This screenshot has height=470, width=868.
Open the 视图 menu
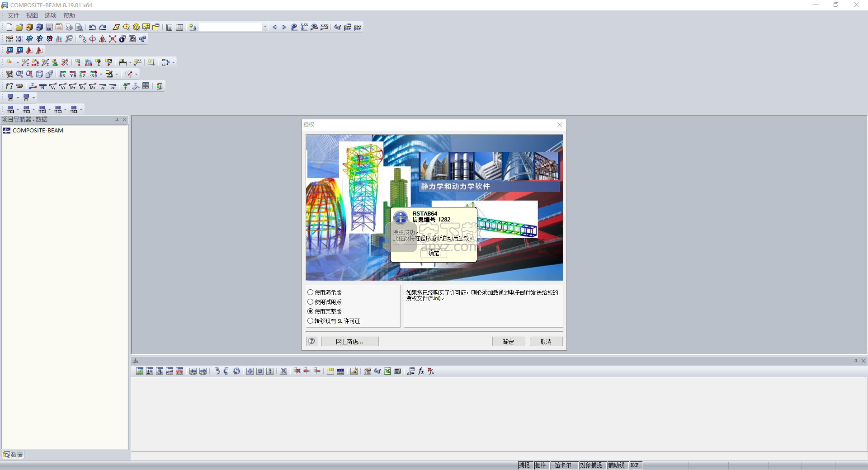32,15
